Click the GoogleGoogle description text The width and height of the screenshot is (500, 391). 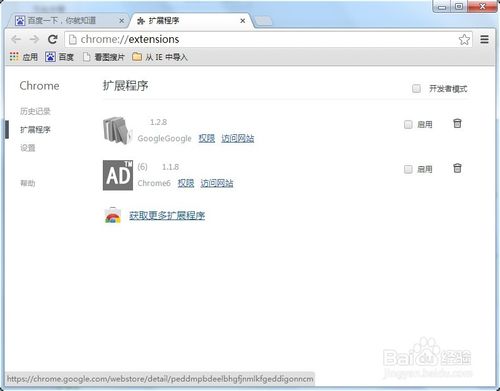click(164, 138)
